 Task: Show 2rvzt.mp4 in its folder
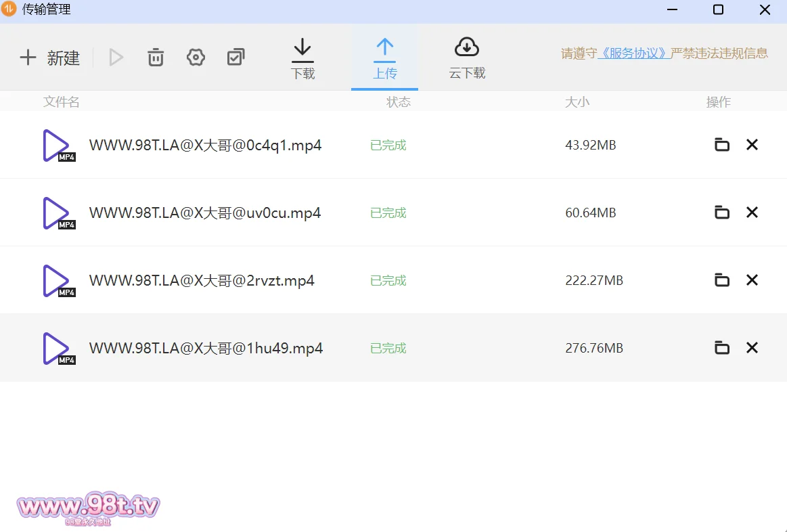[722, 280]
